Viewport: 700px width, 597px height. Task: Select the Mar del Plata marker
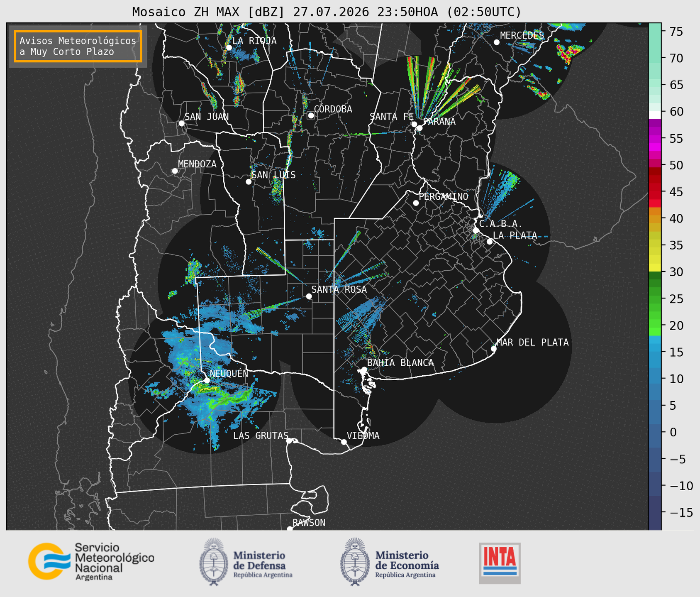494,349
